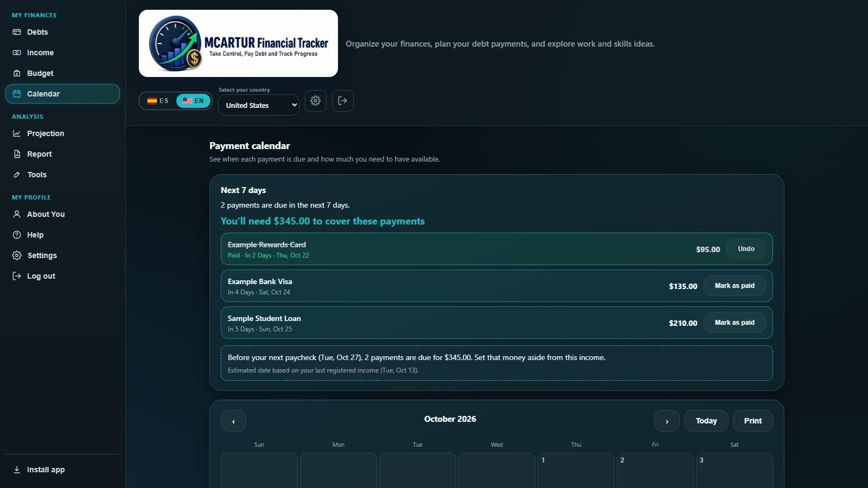Screen dimensions: 868x488
Task: Go to next month in calendar
Action: click(x=667, y=421)
